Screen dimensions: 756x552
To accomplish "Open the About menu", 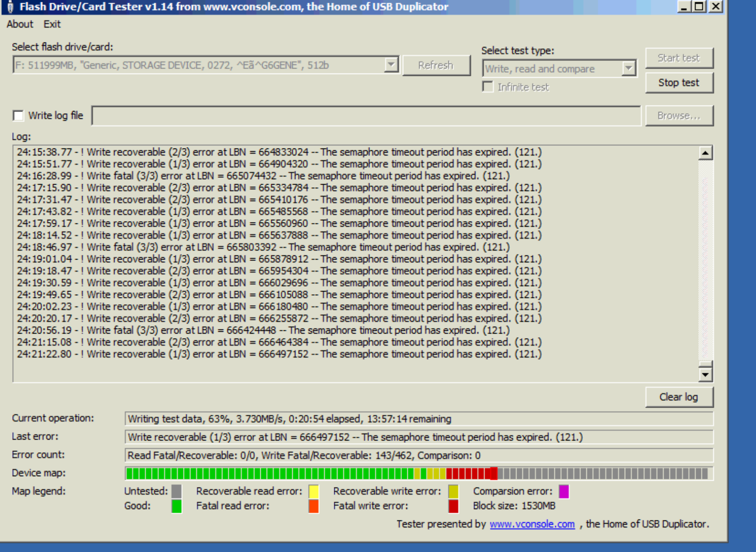I will point(20,24).
